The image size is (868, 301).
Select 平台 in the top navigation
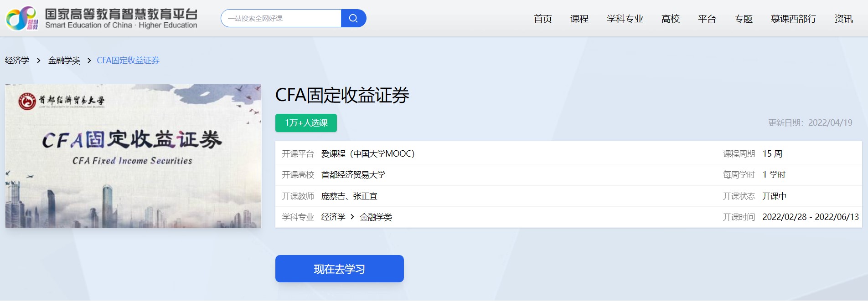(x=707, y=19)
